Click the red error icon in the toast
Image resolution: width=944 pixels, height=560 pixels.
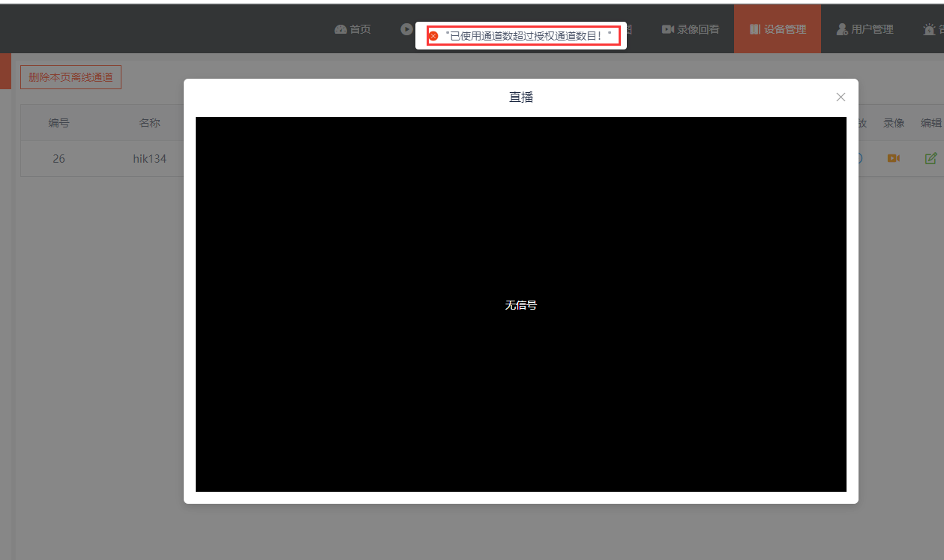pos(433,36)
